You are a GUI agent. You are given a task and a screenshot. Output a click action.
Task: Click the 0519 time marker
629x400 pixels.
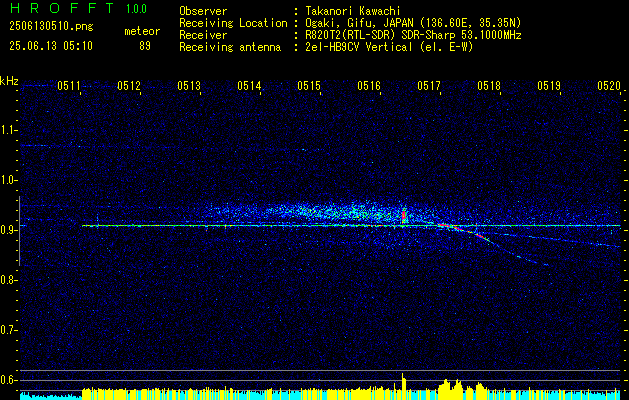click(549, 85)
